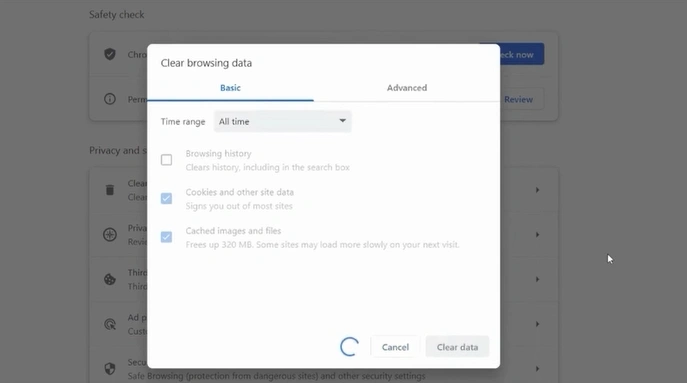Click 'Signs you out of most sites' text

(239, 206)
